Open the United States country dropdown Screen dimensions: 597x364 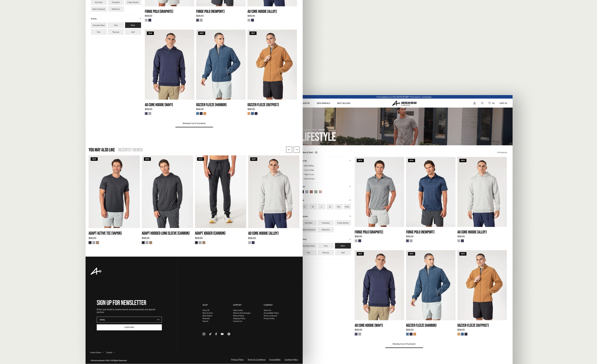click(x=97, y=352)
